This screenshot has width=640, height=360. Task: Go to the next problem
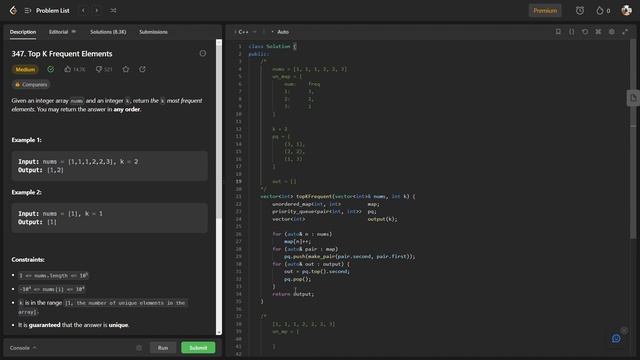pyautogui.click(x=97, y=11)
